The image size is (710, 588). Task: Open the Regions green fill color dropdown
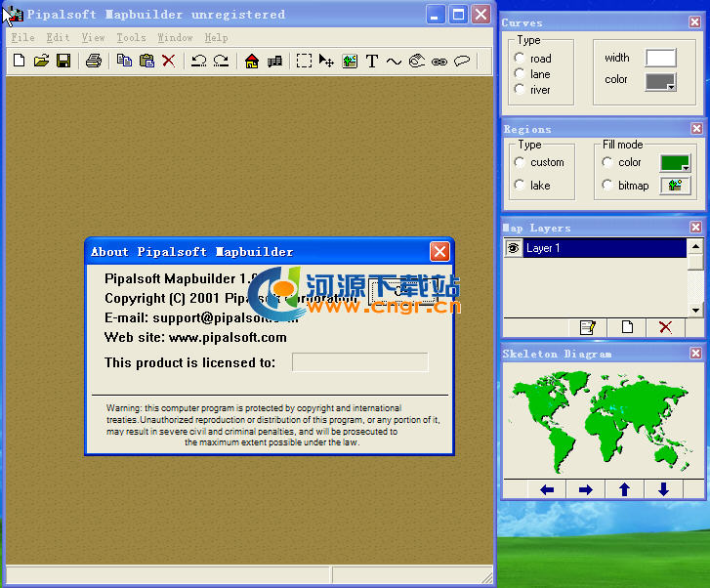[x=675, y=162]
